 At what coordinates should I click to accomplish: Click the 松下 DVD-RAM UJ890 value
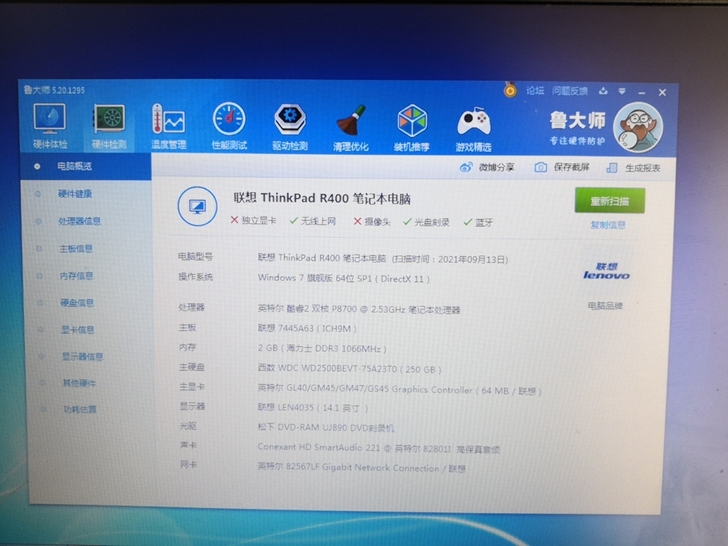pos(326,427)
